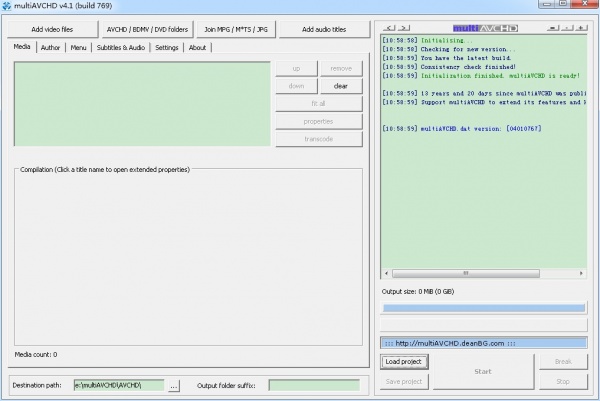
Task: Click the Destination path field
Action: pos(118,385)
